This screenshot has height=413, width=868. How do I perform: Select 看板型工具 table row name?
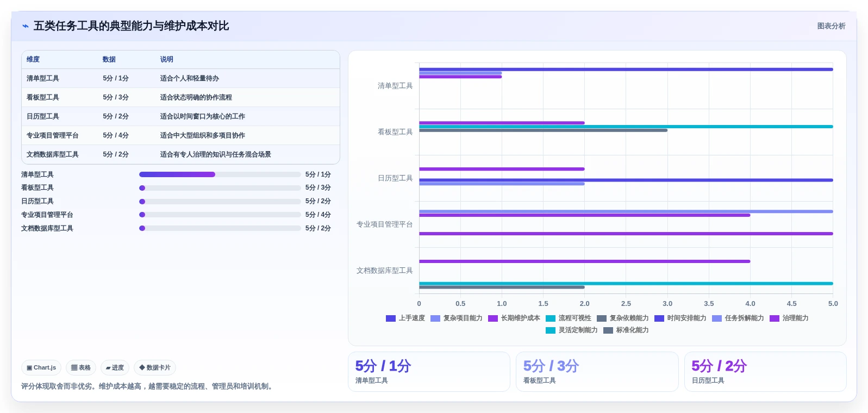point(42,97)
